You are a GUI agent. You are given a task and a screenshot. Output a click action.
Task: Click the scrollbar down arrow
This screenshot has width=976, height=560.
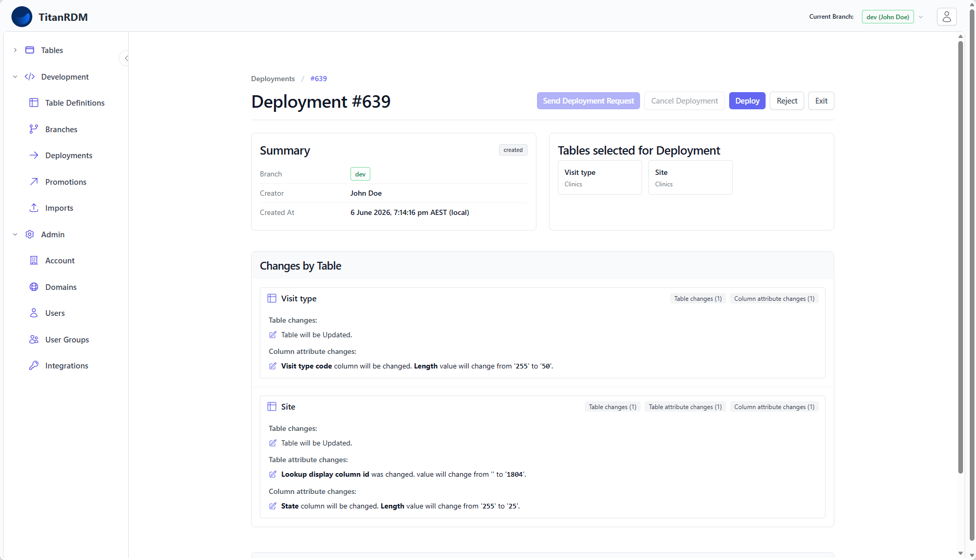pos(960,553)
